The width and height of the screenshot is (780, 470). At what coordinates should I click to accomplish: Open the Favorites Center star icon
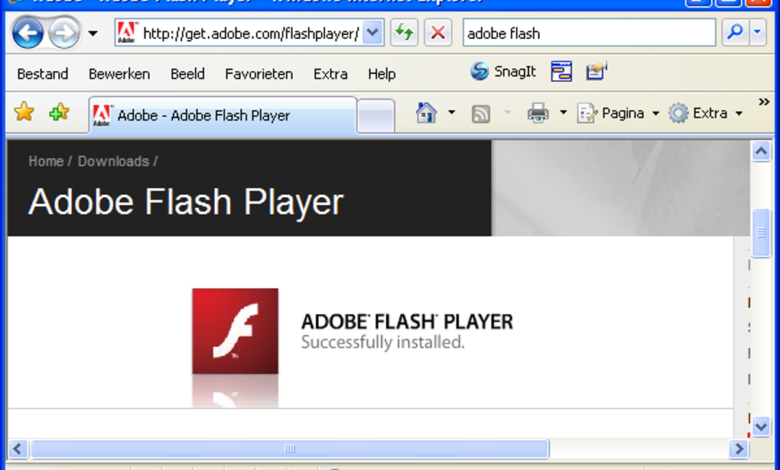[24, 113]
